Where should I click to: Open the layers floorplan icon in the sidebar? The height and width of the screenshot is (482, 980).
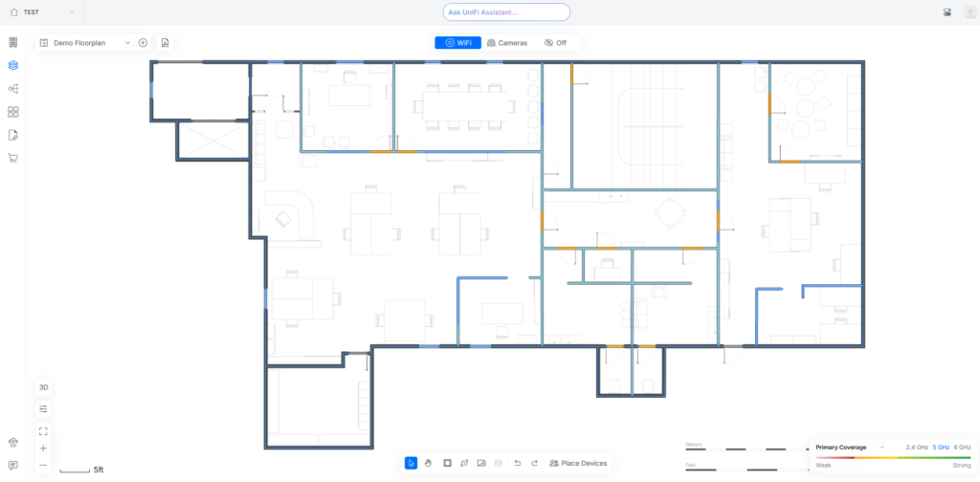(13, 66)
